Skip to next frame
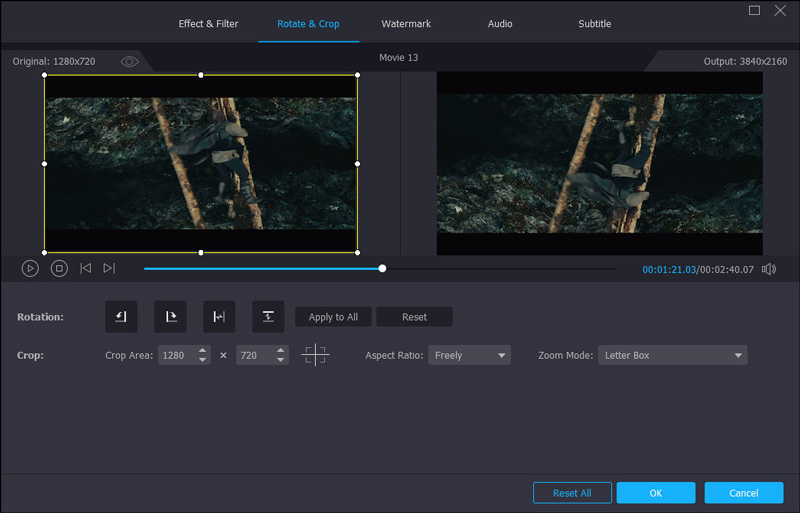 pos(109,268)
